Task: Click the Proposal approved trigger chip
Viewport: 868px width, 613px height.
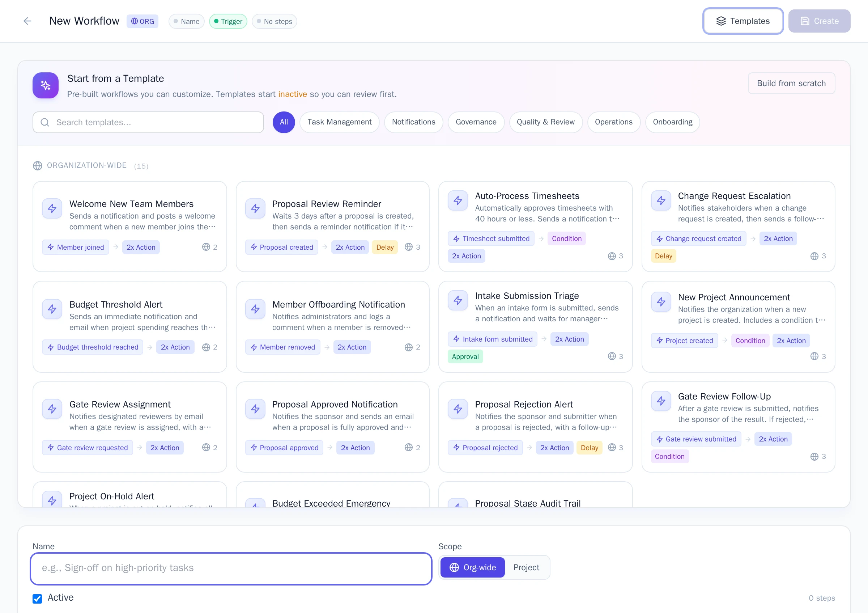Action: (284, 448)
